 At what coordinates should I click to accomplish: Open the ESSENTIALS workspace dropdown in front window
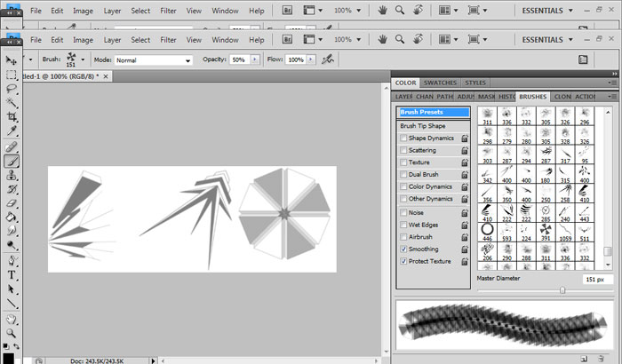547,40
